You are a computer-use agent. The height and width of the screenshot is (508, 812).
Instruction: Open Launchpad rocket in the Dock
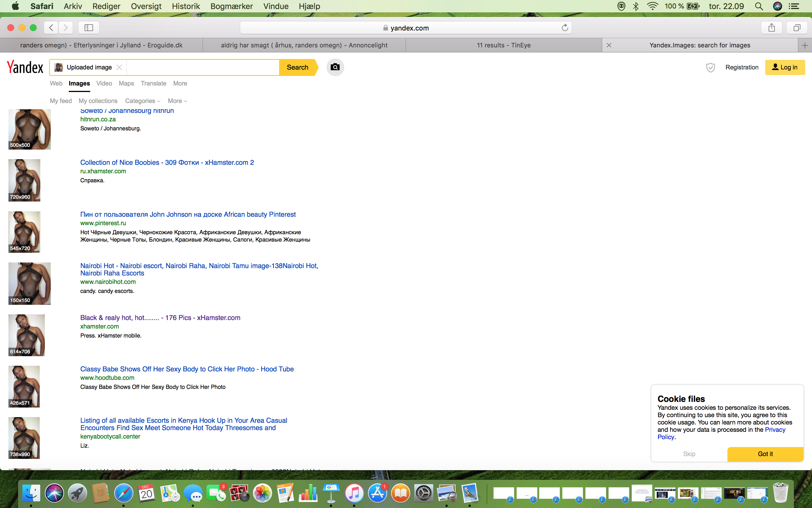point(78,493)
